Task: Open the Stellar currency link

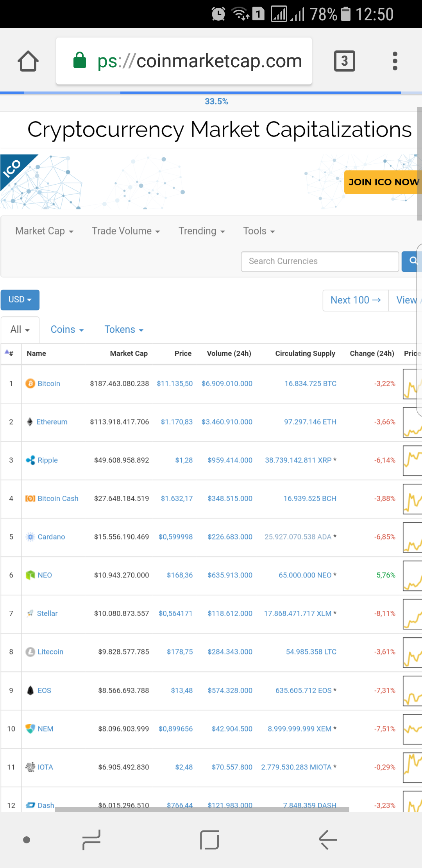Action: click(47, 613)
